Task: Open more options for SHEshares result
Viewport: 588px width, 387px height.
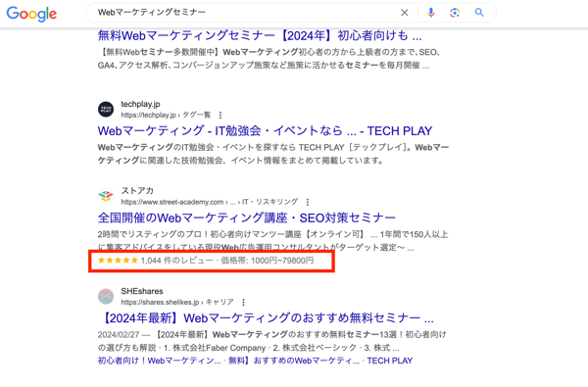Action: click(x=243, y=302)
